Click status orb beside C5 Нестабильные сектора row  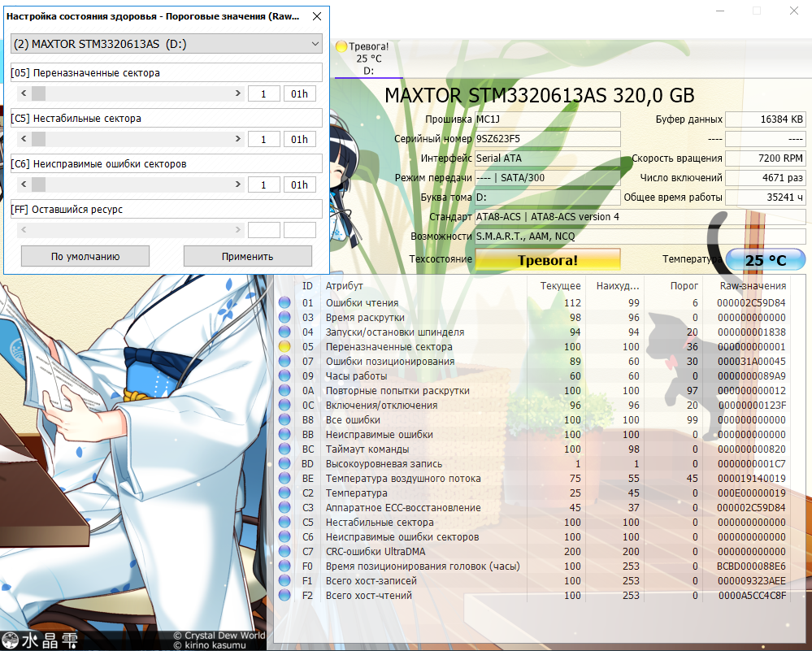click(284, 522)
